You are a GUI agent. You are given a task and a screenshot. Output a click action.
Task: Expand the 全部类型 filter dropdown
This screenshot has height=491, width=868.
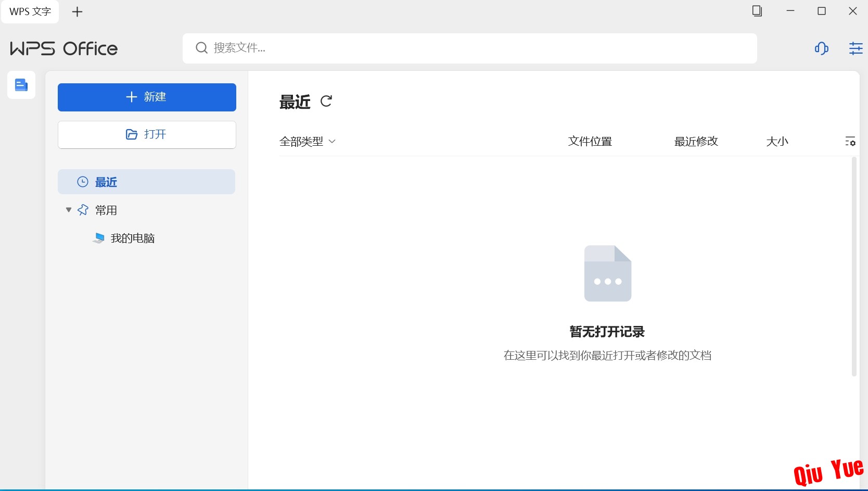[308, 142]
